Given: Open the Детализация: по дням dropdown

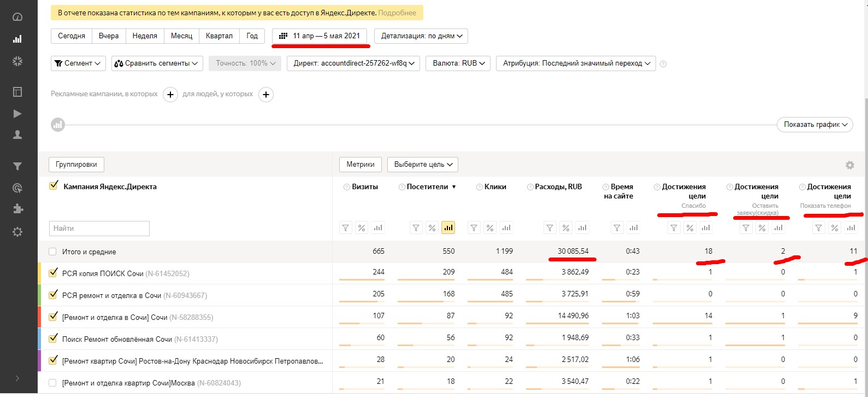Looking at the screenshot, I should [x=421, y=36].
